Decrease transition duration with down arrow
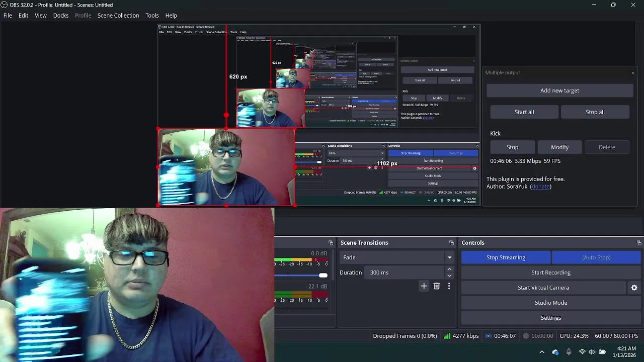644x362 pixels. tap(449, 276)
